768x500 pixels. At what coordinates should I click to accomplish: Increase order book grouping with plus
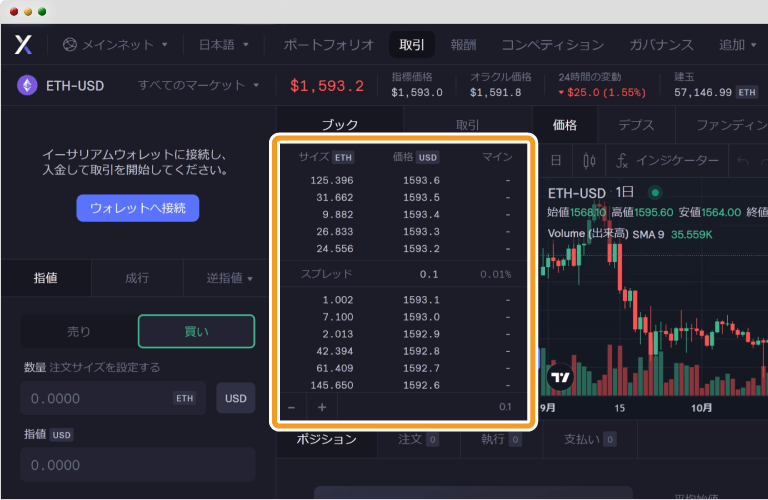pyautogui.click(x=322, y=407)
